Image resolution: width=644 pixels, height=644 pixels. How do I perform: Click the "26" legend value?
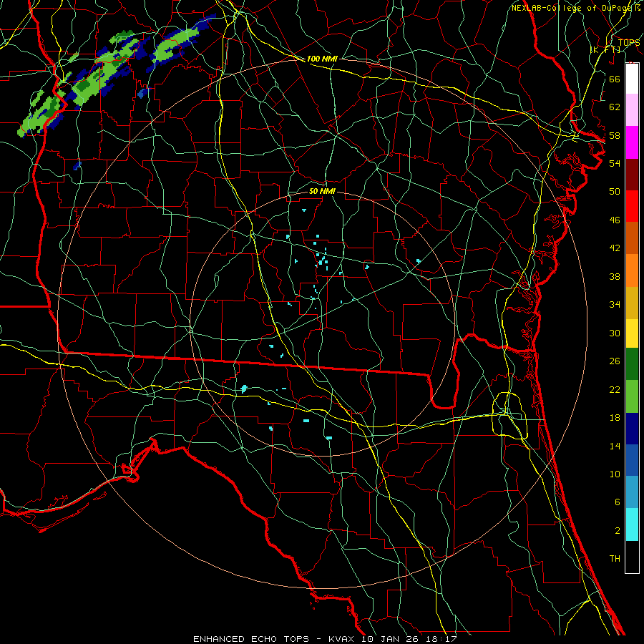[x=615, y=361]
